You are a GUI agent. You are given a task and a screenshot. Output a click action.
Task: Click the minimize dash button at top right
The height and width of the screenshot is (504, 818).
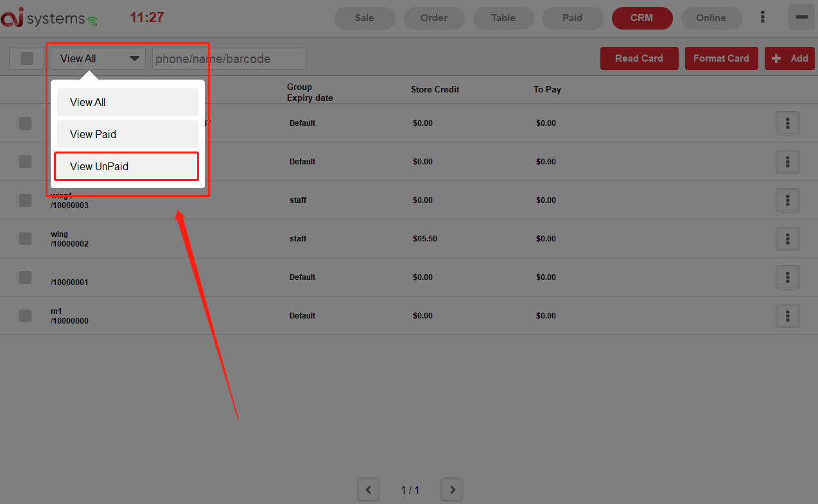(x=801, y=17)
